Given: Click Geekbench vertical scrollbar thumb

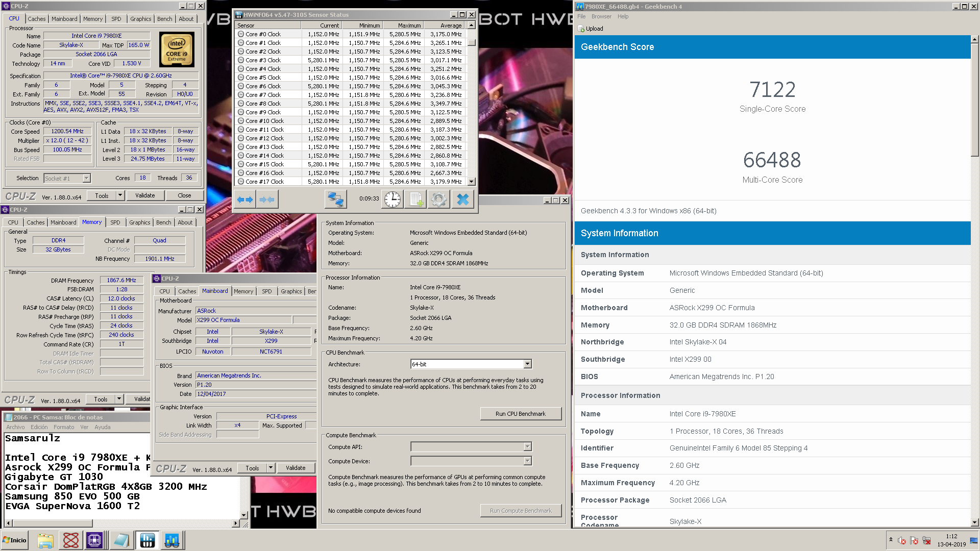Looking at the screenshot, I should click(x=975, y=99).
